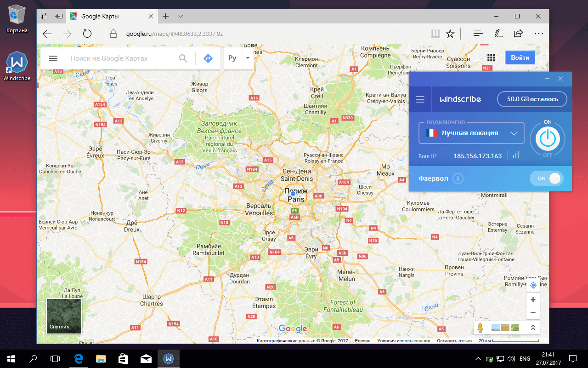588x368 pixels.
Task: Refresh the page in Edge
Action: (x=87, y=34)
